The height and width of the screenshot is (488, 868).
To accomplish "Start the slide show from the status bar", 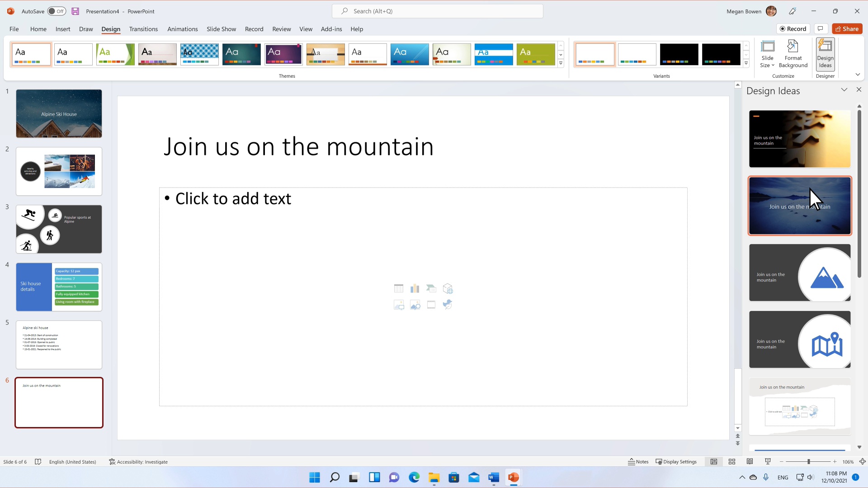I will click(767, 461).
